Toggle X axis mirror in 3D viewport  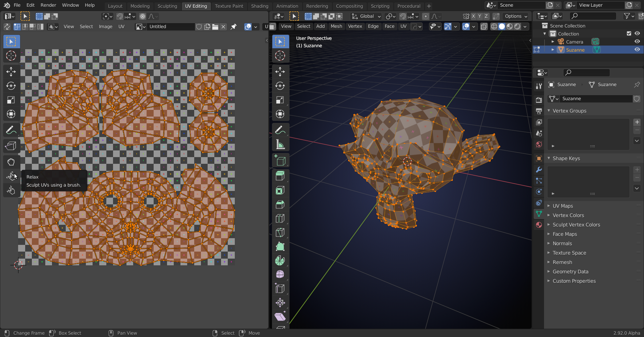[x=473, y=16]
